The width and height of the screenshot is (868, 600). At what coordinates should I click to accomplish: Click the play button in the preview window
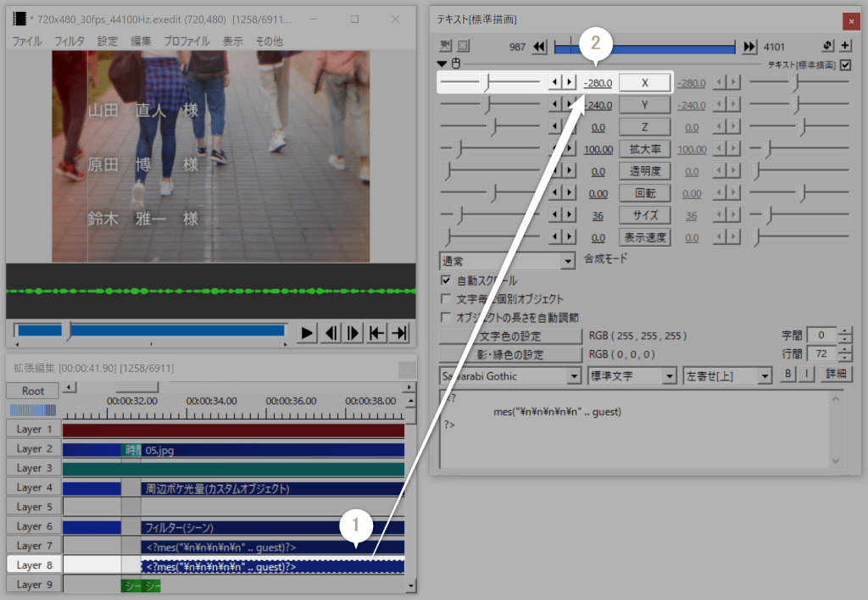click(x=309, y=332)
